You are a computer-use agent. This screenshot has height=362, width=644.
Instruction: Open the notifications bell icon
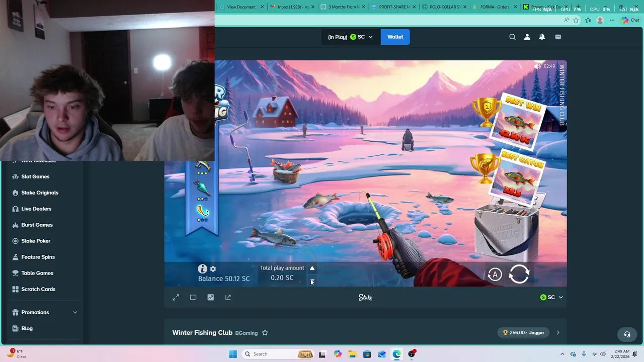coord(542,37)
